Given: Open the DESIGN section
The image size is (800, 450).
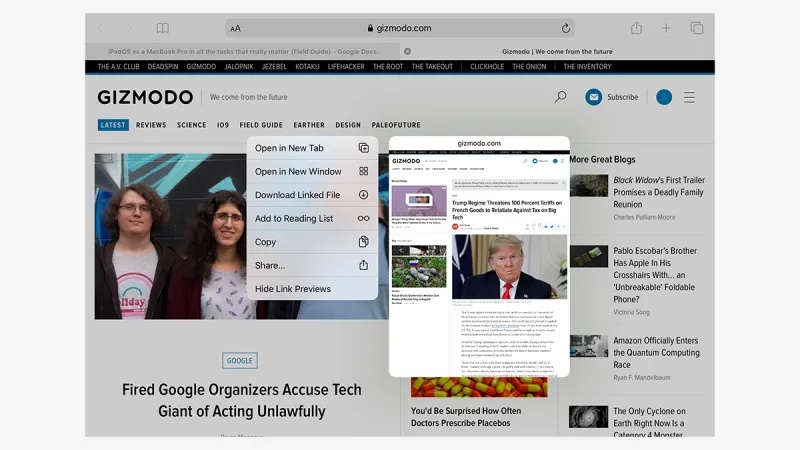Looking at the screenshot, I should 348,125.
